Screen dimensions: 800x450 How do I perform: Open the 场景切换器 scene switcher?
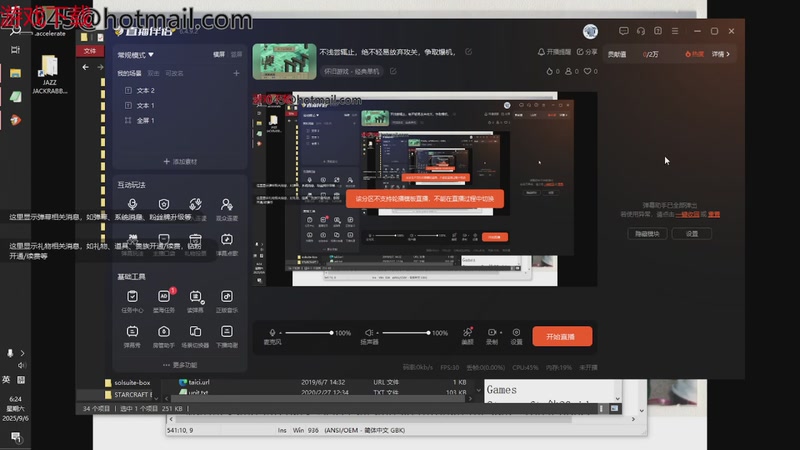coord(195,336)
